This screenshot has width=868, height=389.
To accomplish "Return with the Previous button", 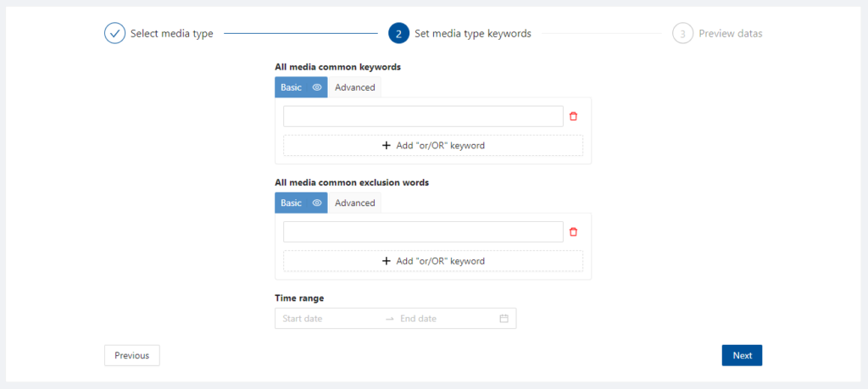I will 131,356.
